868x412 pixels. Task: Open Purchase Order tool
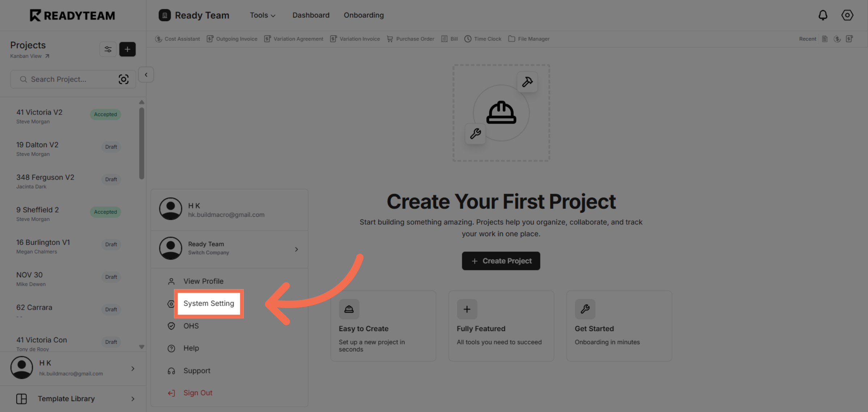(411, 39)
